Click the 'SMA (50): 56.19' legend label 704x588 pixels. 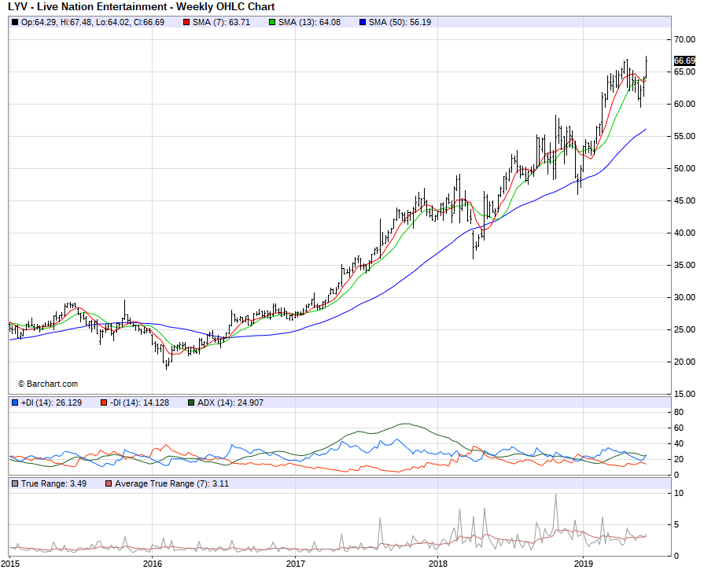[400, 22]
